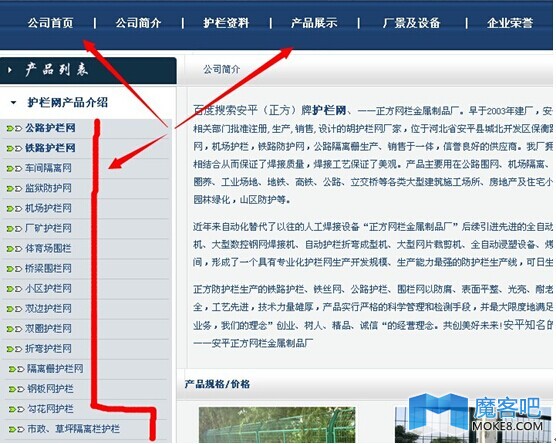The image size is (556, 444).
Task: Click the paragraph starting 正方防护栏生产的铁路护栏
Action: point(373,316)
